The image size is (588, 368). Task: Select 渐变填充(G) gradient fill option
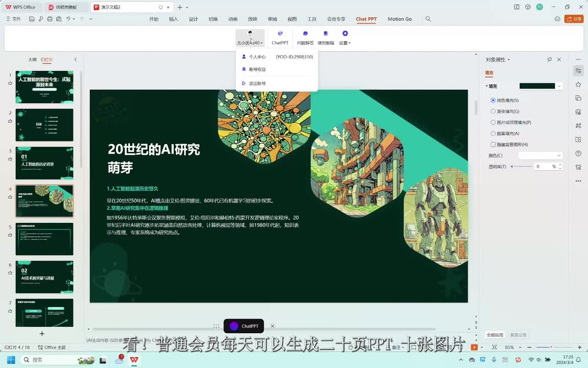click(x=493, y=111)
